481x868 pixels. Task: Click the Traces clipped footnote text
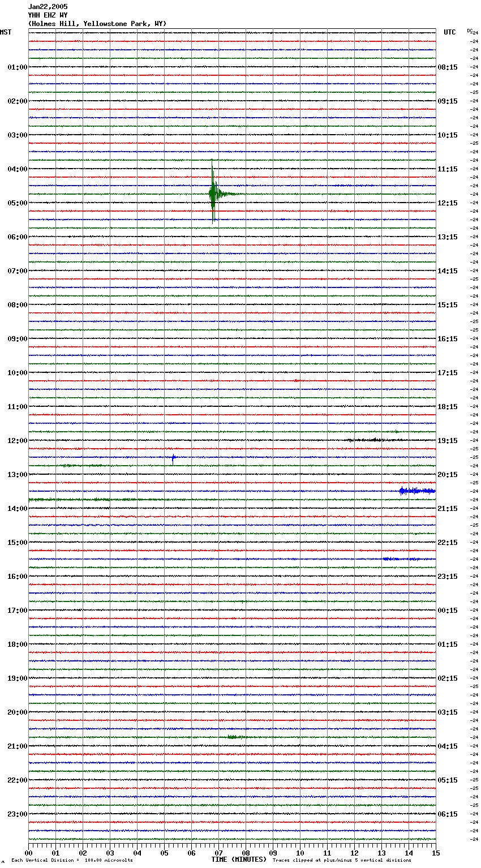click(x=342, y=861)
